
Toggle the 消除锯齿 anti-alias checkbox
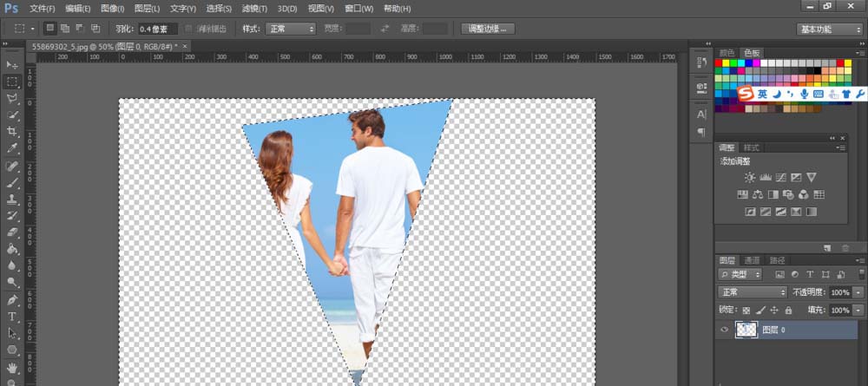(x=189, y=29)
